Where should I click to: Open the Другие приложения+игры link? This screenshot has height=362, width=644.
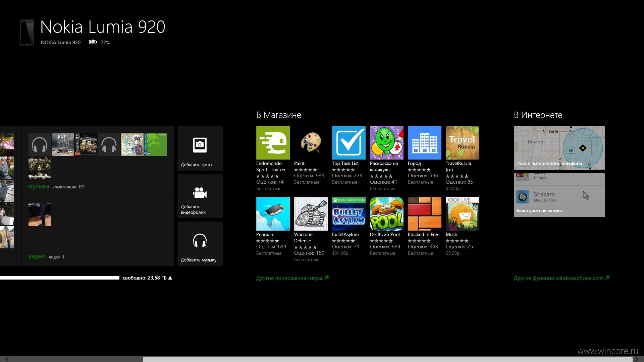[292, 278]
